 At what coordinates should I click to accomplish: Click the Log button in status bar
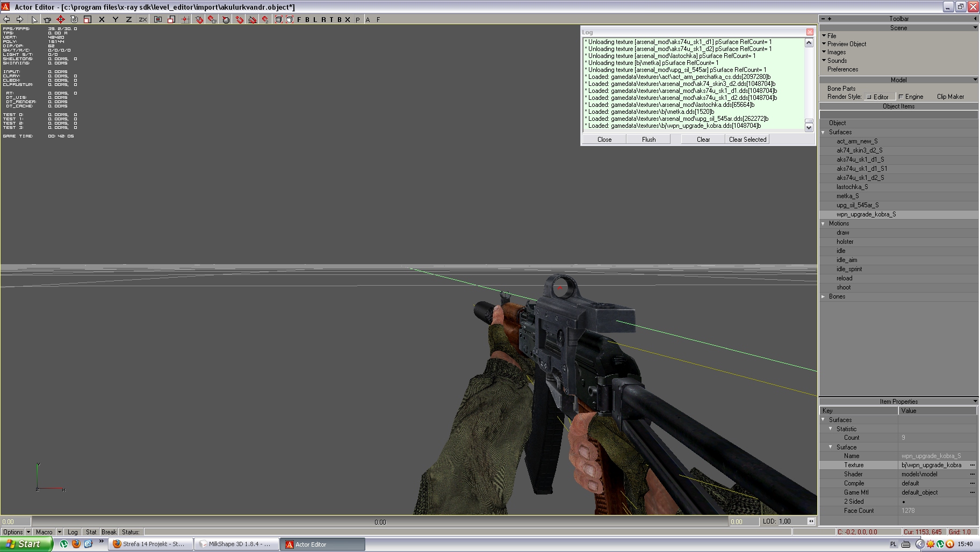[x=73, y=532]
